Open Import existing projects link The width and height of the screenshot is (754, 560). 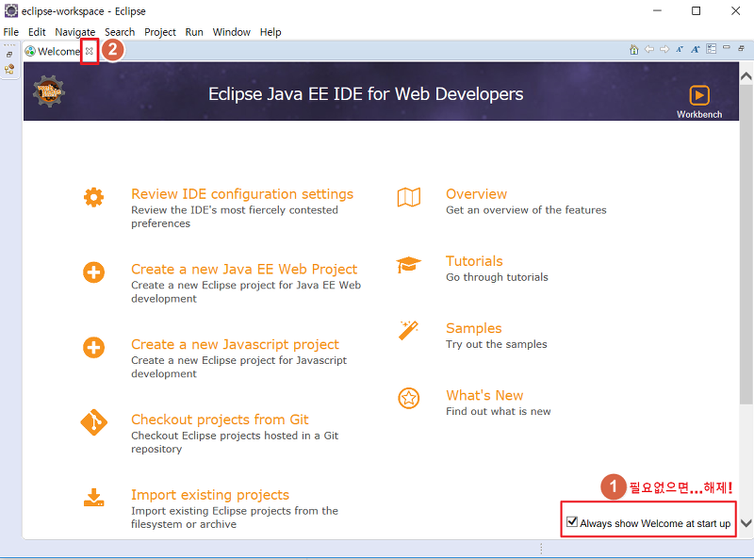pos(210,495)
